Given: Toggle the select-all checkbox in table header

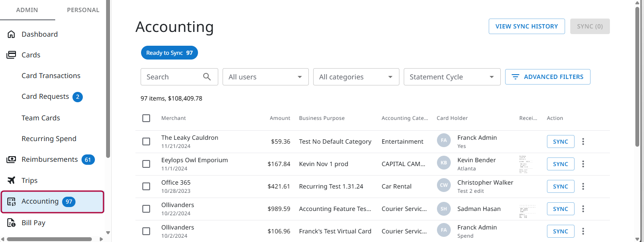Looking at the screenshot, I should (146, 118).
